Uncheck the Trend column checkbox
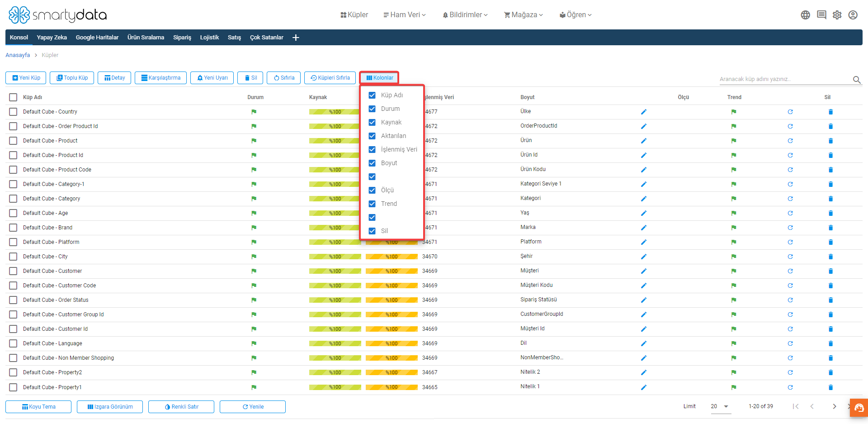The image size is (868, 424). [372, 204]
